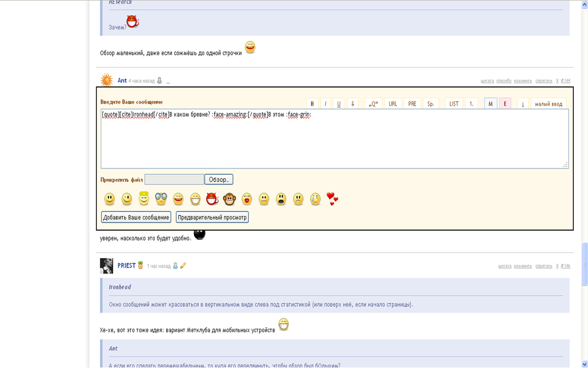The width and height of the screenshot is (588, 368).
Task: Insert the red devil smiley
Action: 212,199
